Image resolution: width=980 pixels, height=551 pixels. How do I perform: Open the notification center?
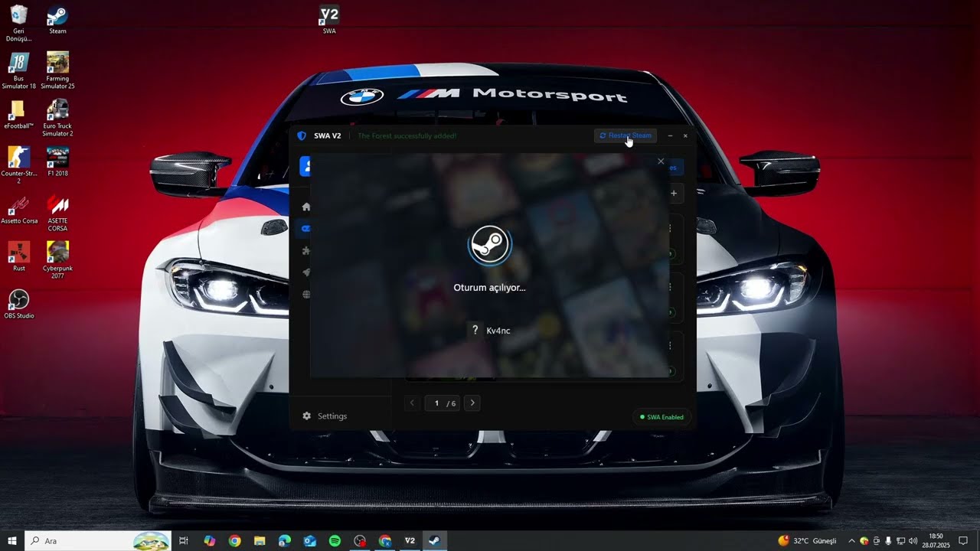963,541
